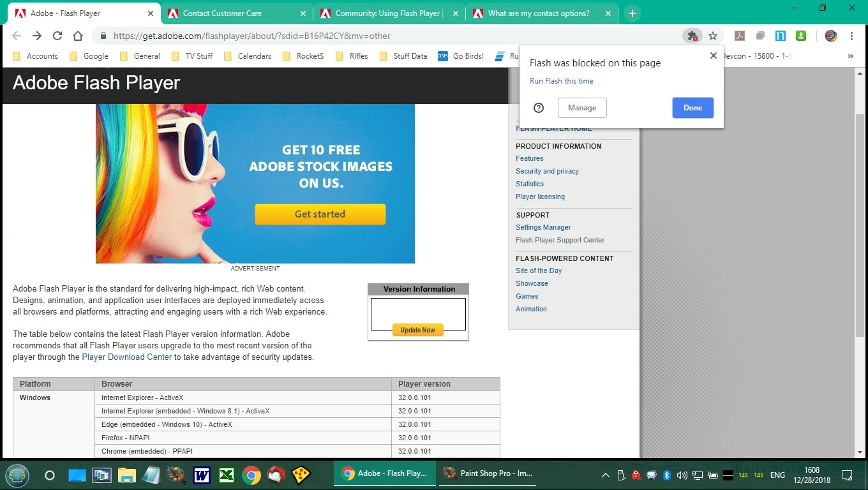
Task: Open the Player Download Center link
Action: click(x=127, y=357)
